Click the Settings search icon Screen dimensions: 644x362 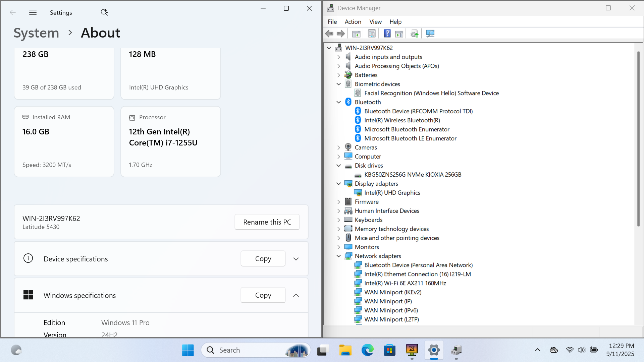104,12
